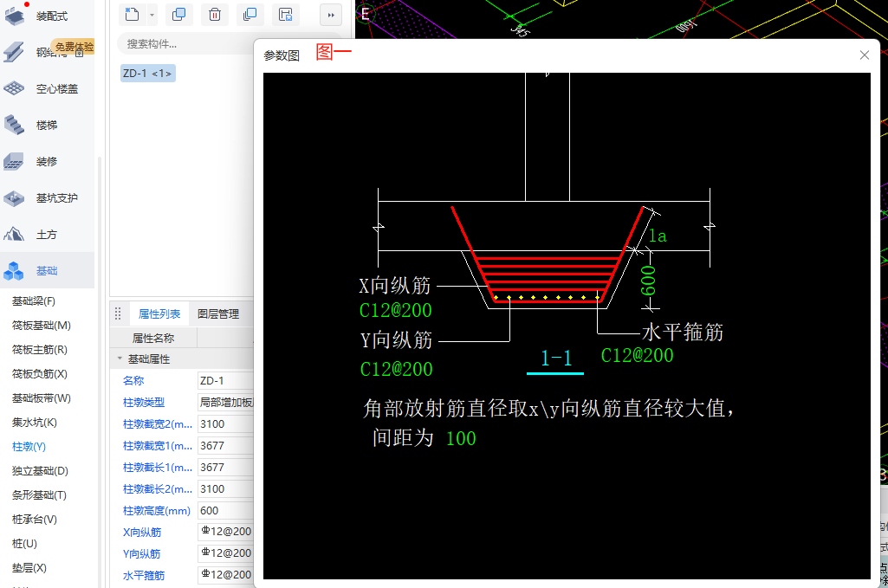Click the 参数图 dialog title

coord(282,55)
